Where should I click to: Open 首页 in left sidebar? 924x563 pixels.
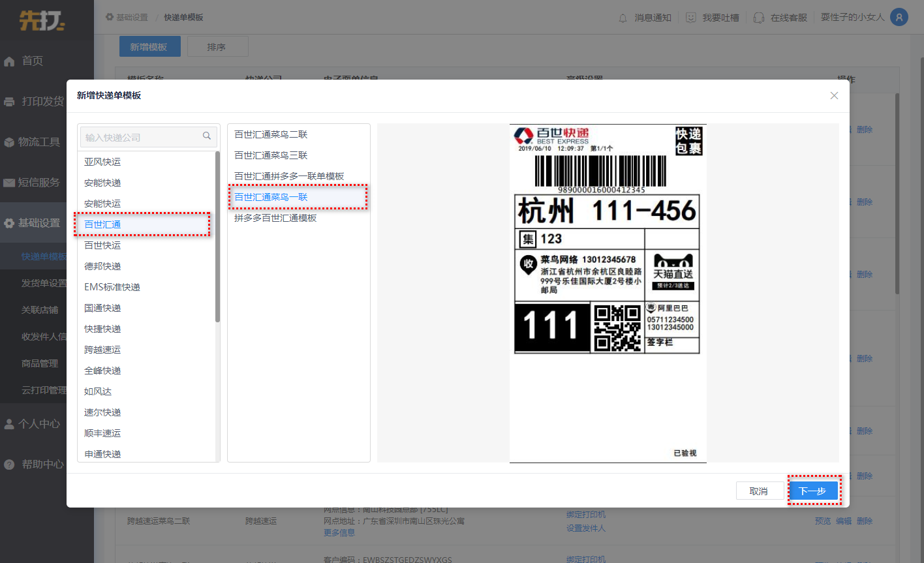(x=33, y=61)
